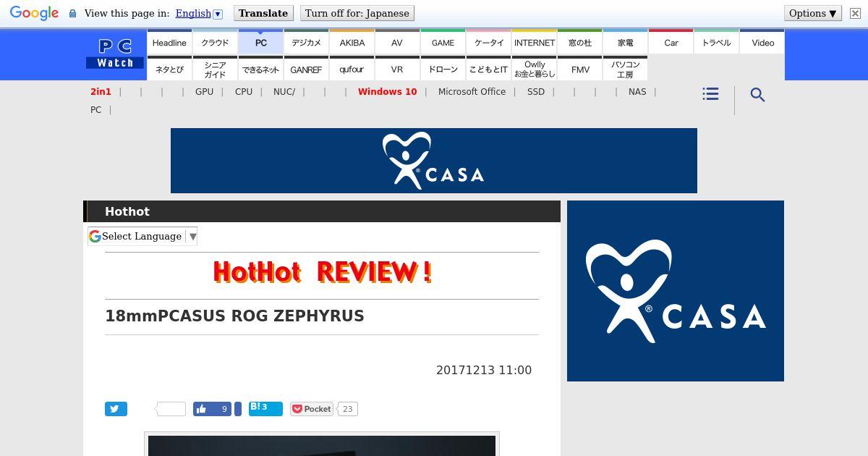Screen dimensions: 868x456
Task: Click the Microsoft Office topic link
Action: 472,92
